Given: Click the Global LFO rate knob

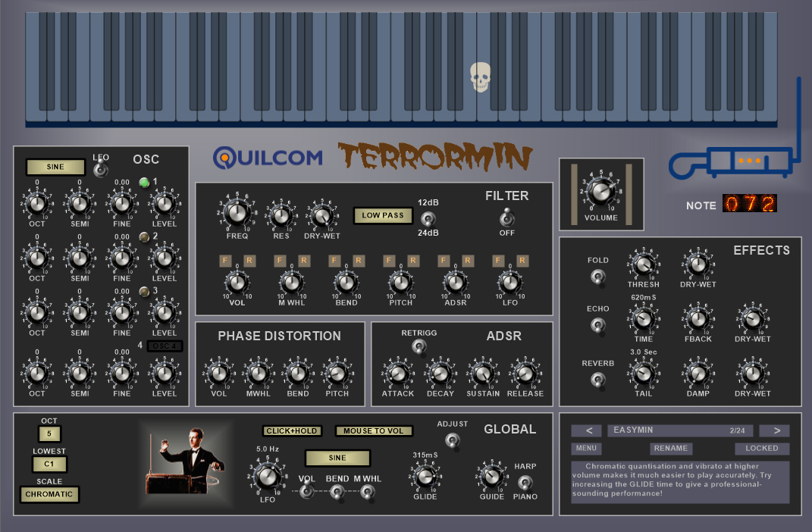Looking at the screenshot, I should pyautogui.click(x=268, y=476).
